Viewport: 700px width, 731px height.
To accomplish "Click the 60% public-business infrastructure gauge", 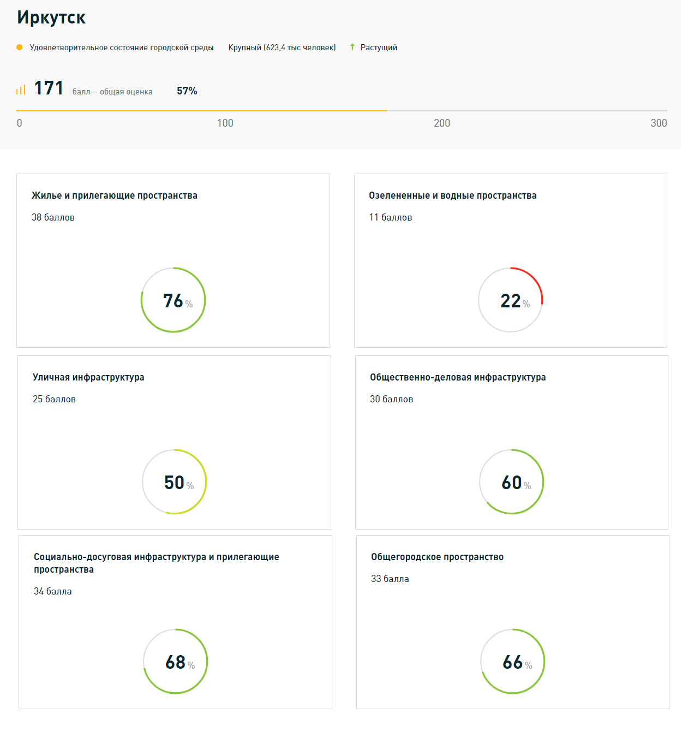I will point(511,482).
